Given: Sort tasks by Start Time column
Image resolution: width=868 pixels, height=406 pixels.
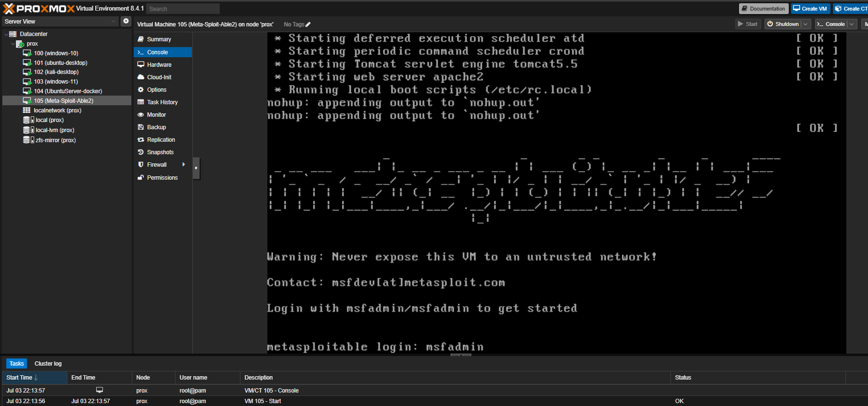Looking at the screenshot, I should (x=22, y=378).
